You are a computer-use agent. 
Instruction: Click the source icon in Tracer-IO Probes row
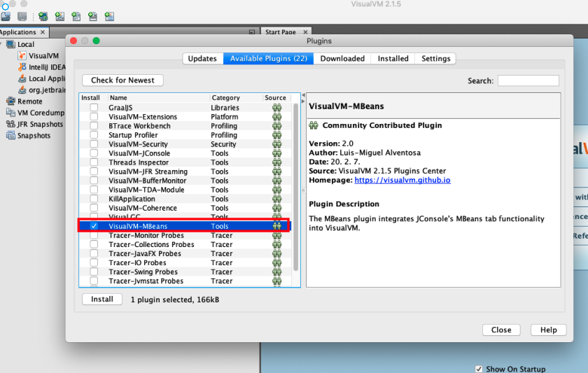click(276, 263)
